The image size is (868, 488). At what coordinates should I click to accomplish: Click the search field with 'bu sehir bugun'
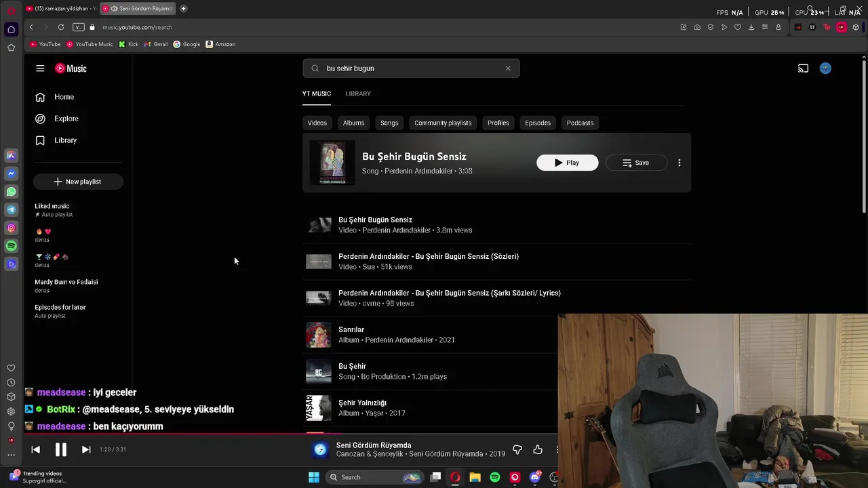pyautogui.click(x=411, y=68)
